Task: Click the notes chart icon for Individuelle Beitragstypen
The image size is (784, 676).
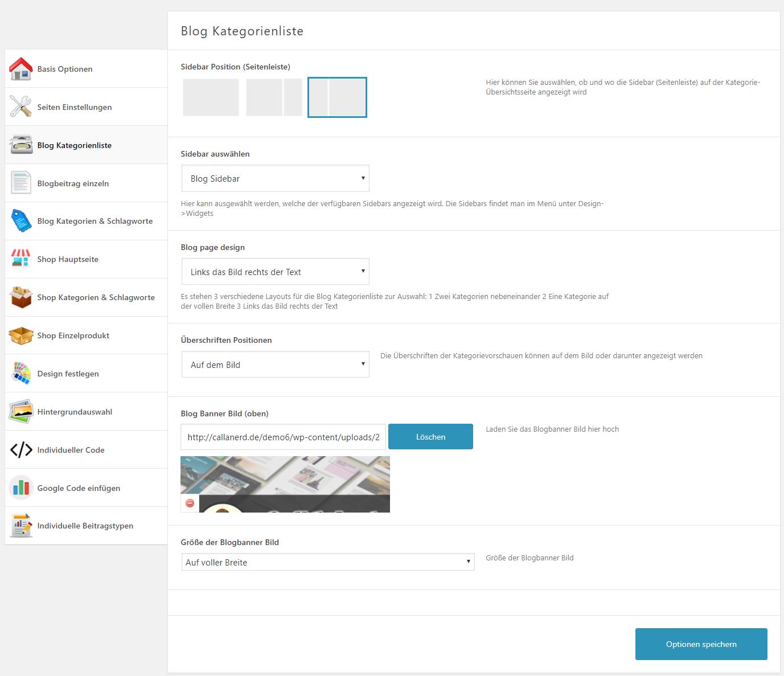Action: click(x=21, y=526)
